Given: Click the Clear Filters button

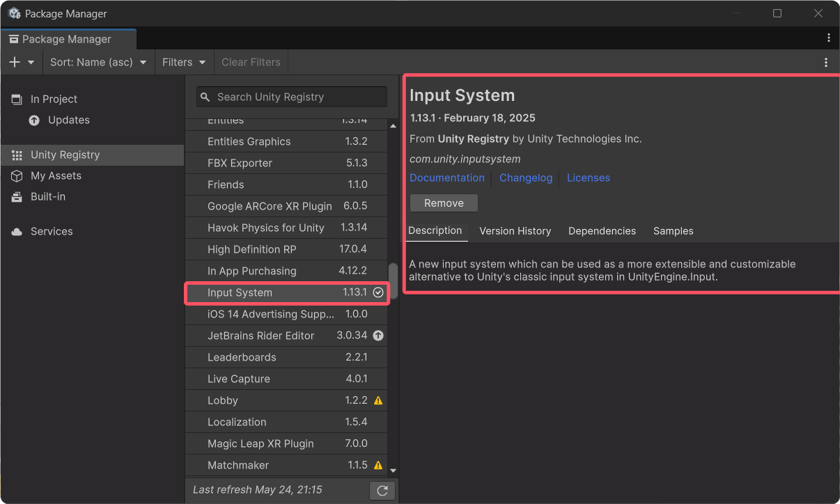Looking at the screenshot, I should [251, 62].
